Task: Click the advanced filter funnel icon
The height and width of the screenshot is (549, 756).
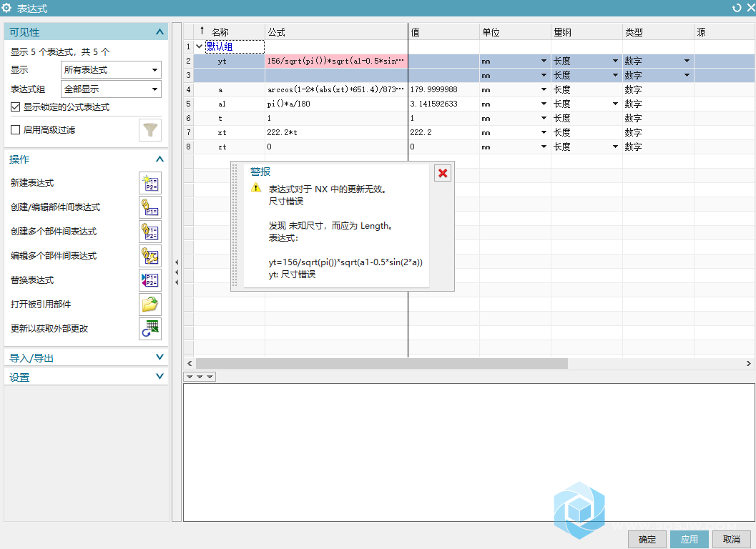Action: 150,130
